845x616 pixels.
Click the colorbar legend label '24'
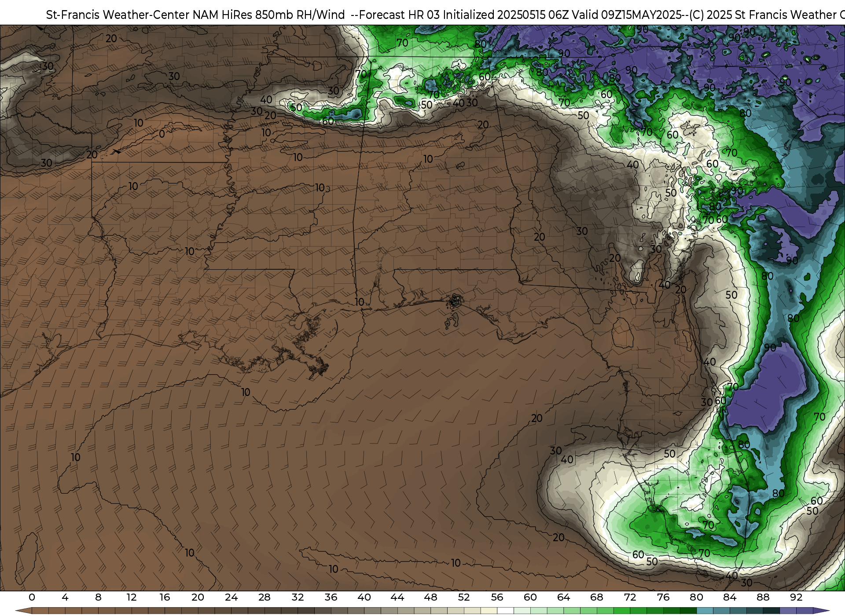[x=231, y=597]
